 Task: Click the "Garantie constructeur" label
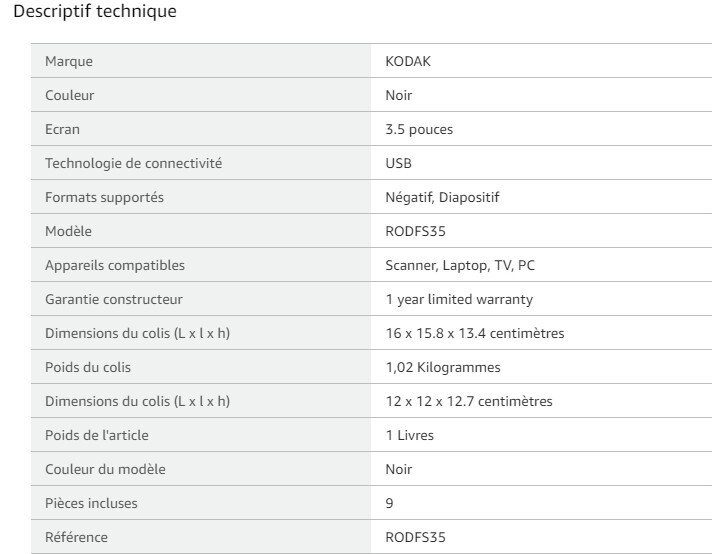pos(114,300)
